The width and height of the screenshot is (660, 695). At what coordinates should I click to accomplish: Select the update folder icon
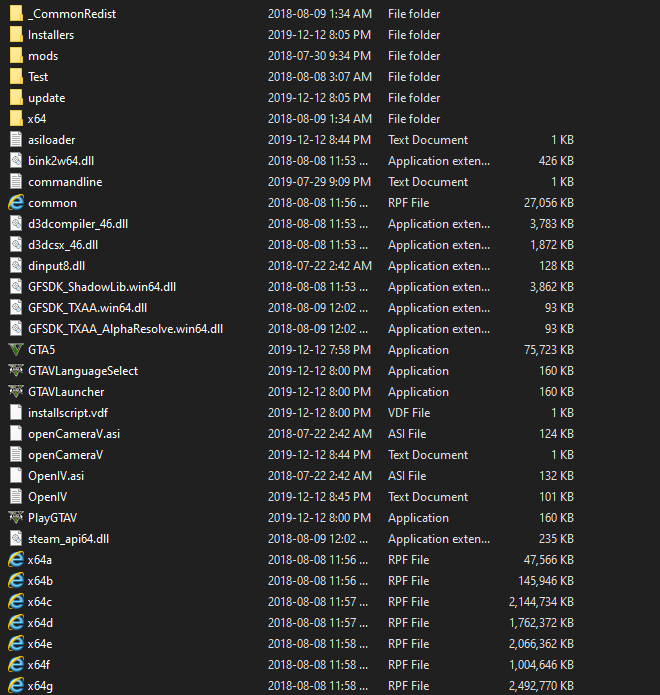coord(16,98)
